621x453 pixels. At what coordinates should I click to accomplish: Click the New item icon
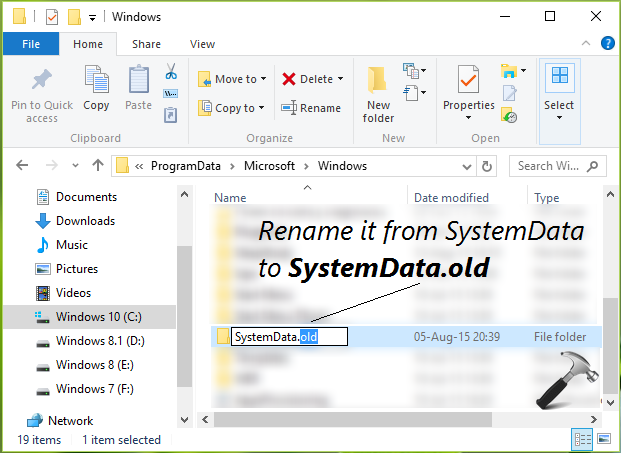click(x=411, y=71)
